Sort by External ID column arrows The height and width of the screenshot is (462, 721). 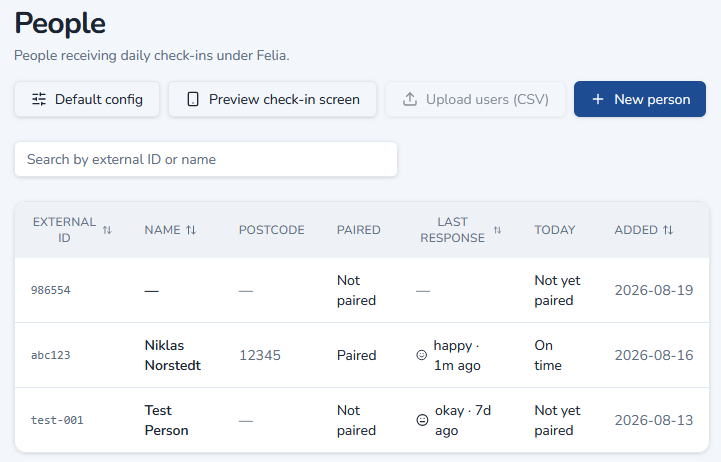107,230
